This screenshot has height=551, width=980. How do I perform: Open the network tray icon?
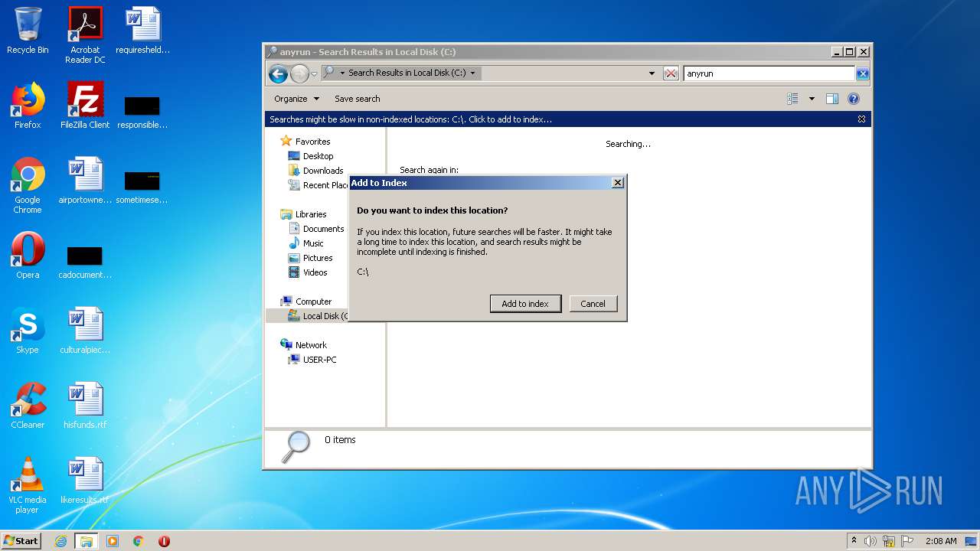889,541
